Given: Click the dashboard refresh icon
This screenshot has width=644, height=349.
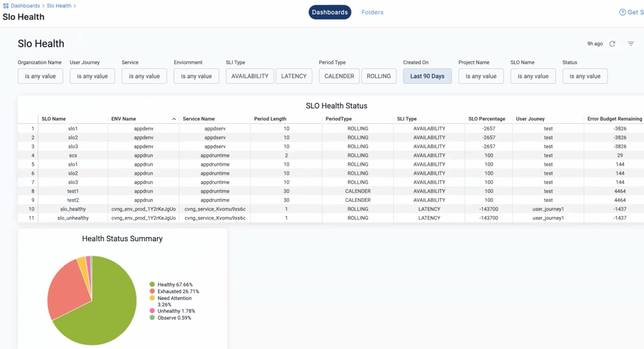Looking at the screenshot, I should 612,44.
